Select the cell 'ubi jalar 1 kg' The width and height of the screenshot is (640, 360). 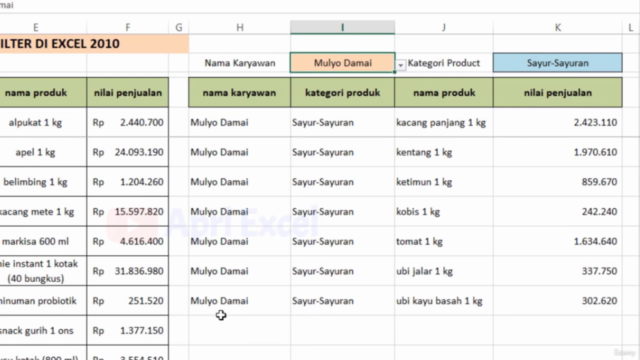pos(444,271)
